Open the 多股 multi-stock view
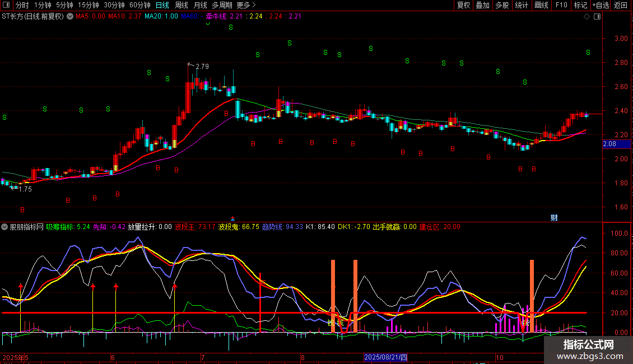 502,5
